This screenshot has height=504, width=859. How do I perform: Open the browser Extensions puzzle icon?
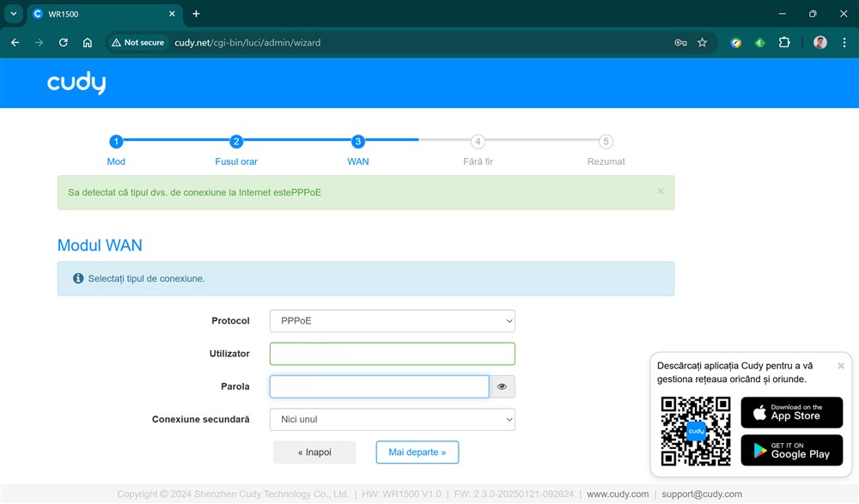tap(783, 42)
